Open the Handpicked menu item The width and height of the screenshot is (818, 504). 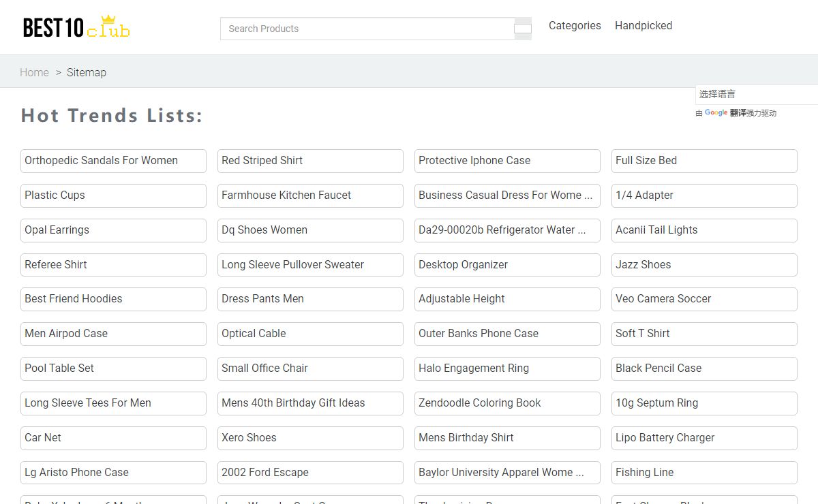click(x=643, y=26)
